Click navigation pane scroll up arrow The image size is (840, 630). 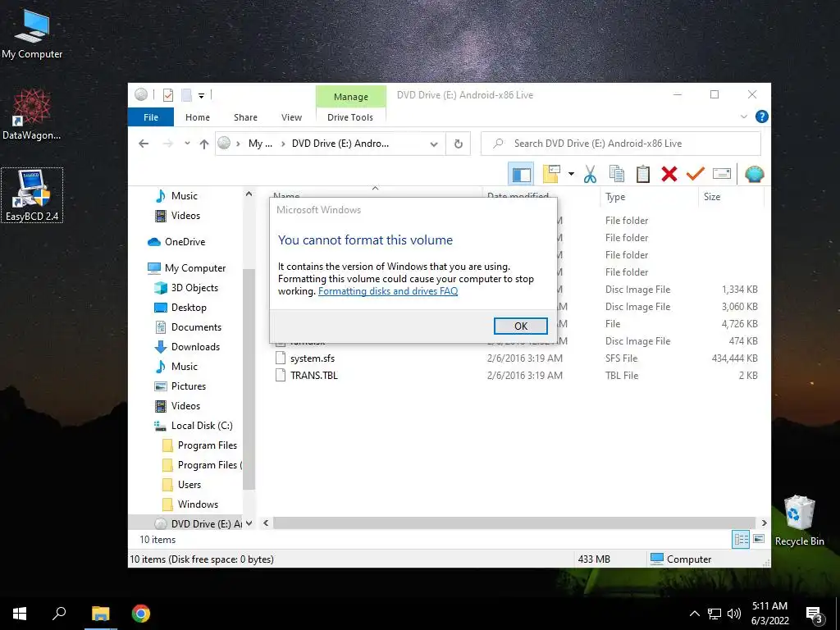pos(249,194)
